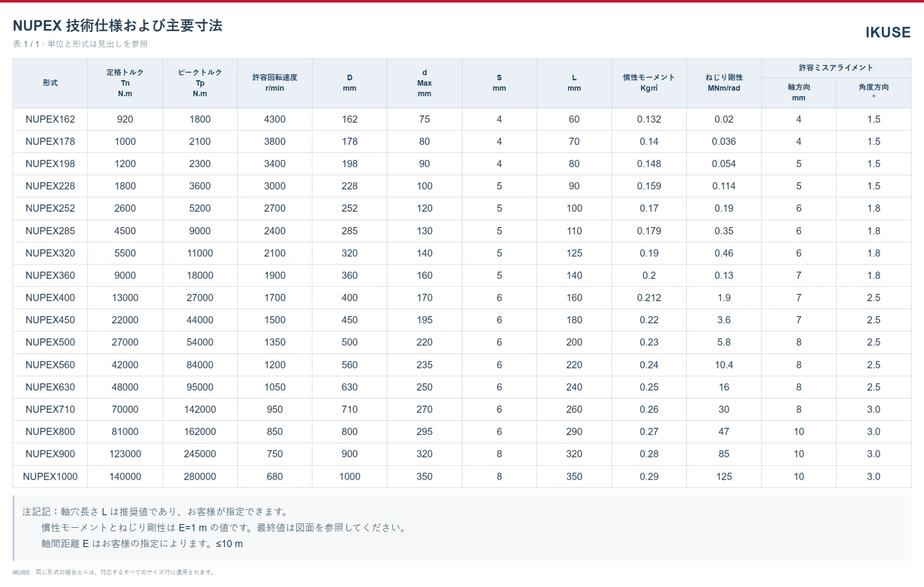Click torsional stiffness 125 for NUPEX1000
This screenshot has width=924, height=587.
click(724, 476)
